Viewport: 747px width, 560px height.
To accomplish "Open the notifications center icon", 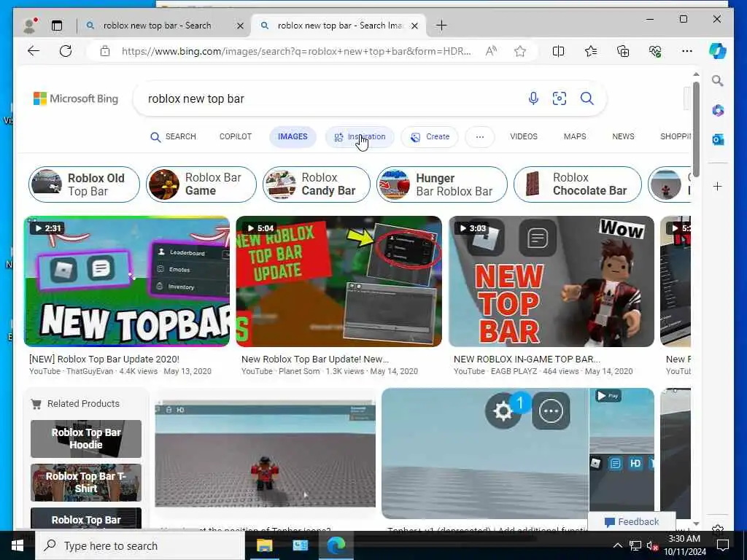I will (x=723, y=545).
